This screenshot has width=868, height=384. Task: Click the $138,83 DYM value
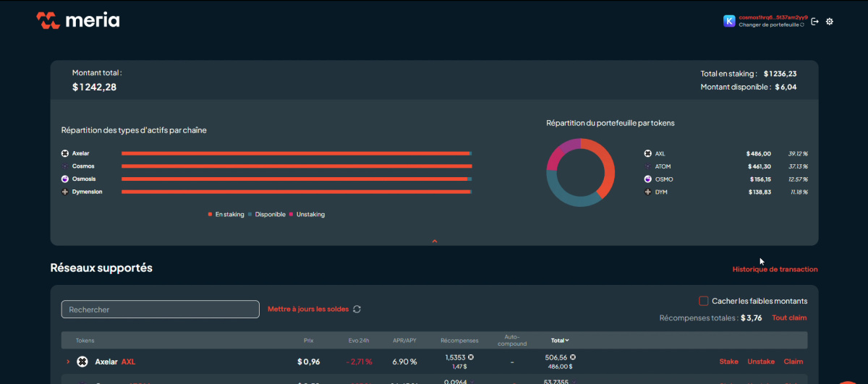(759, 192)
